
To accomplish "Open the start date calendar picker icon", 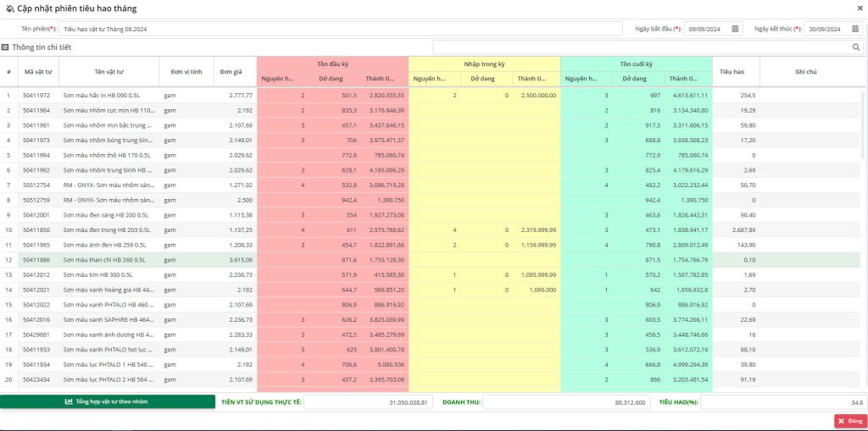I will coord(735,29).
